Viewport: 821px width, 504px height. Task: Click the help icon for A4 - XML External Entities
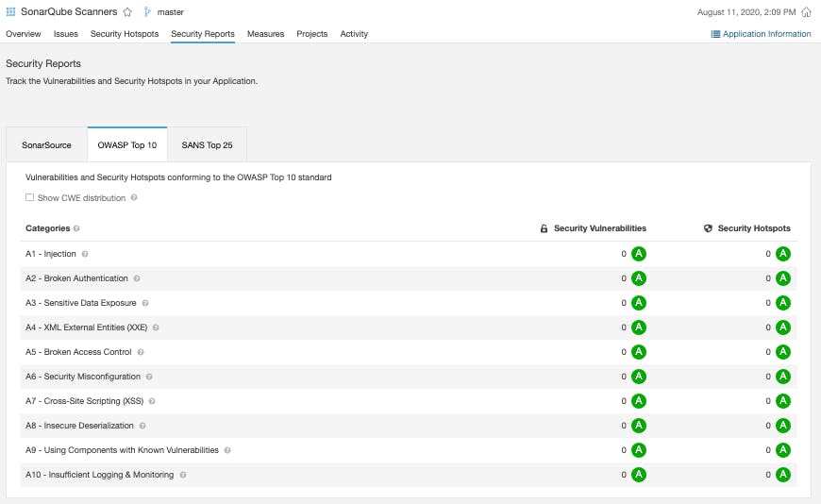coord(156,328)
